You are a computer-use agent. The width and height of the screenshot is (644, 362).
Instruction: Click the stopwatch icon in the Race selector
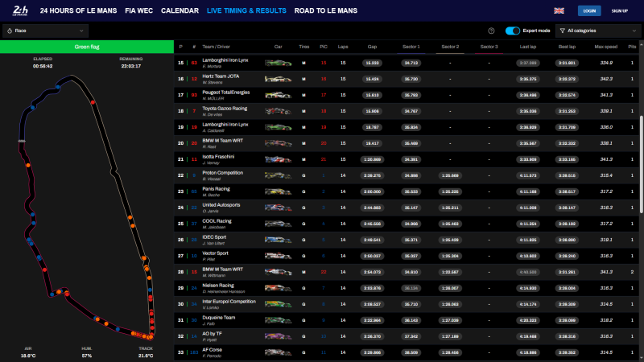click(10, 31)
